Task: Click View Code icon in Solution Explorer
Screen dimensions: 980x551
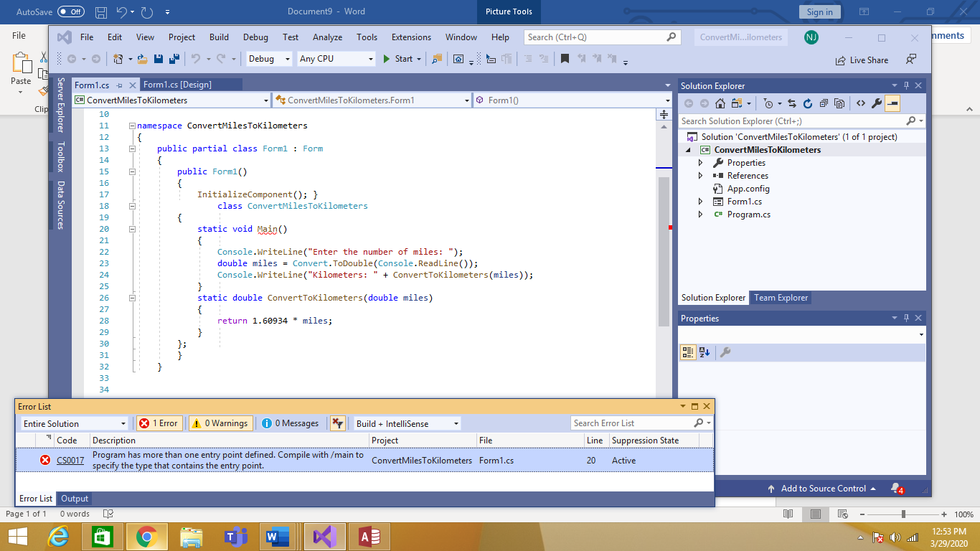Action: pos(860,103)
